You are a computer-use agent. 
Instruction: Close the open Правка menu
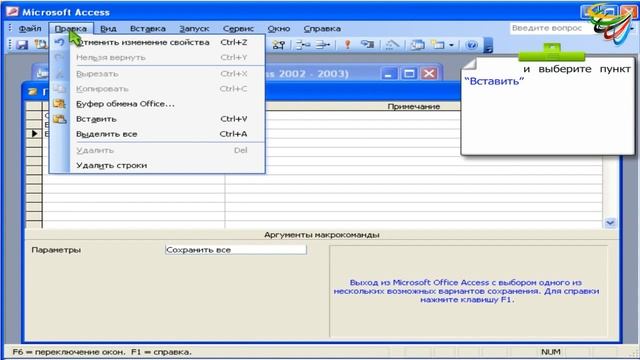[x=71, y=29]
